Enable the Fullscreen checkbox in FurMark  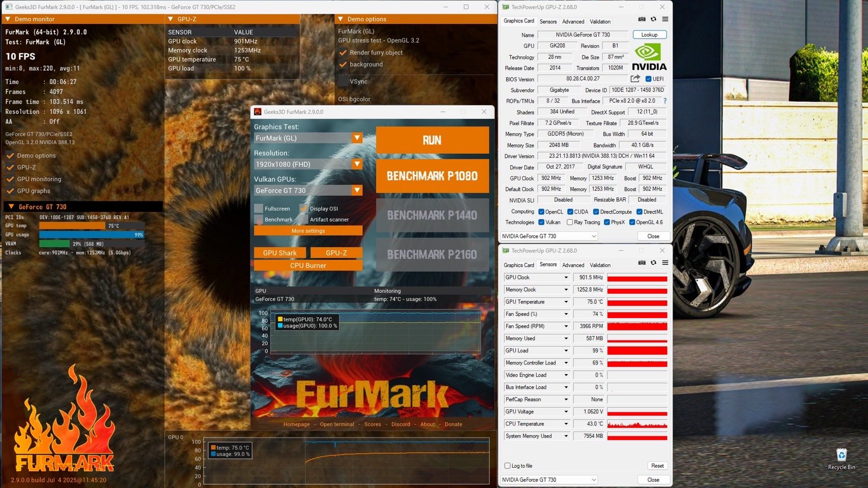[259, 208]
